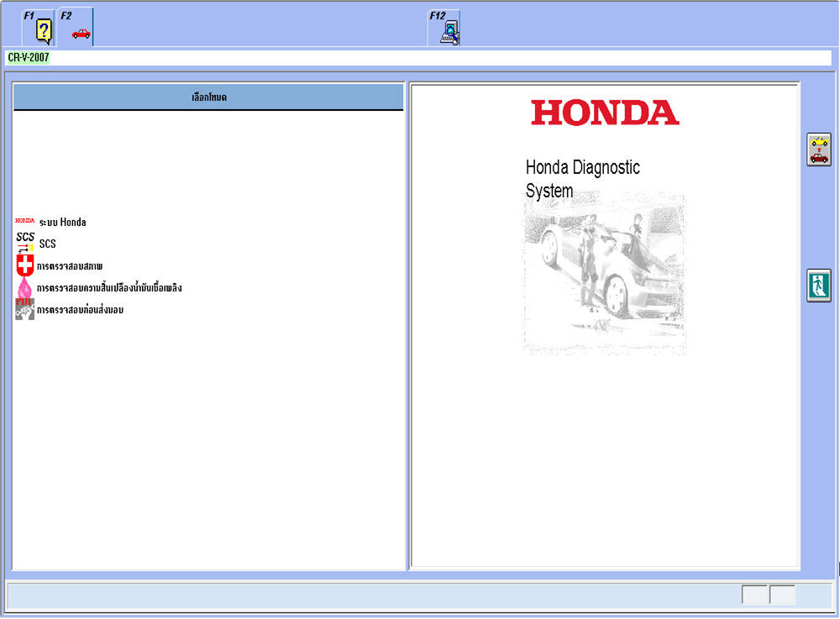Viewport: 840px width, 619px height.
Task: Click the F12 computer diagnostic icon
Action: [x=444, y=28]
